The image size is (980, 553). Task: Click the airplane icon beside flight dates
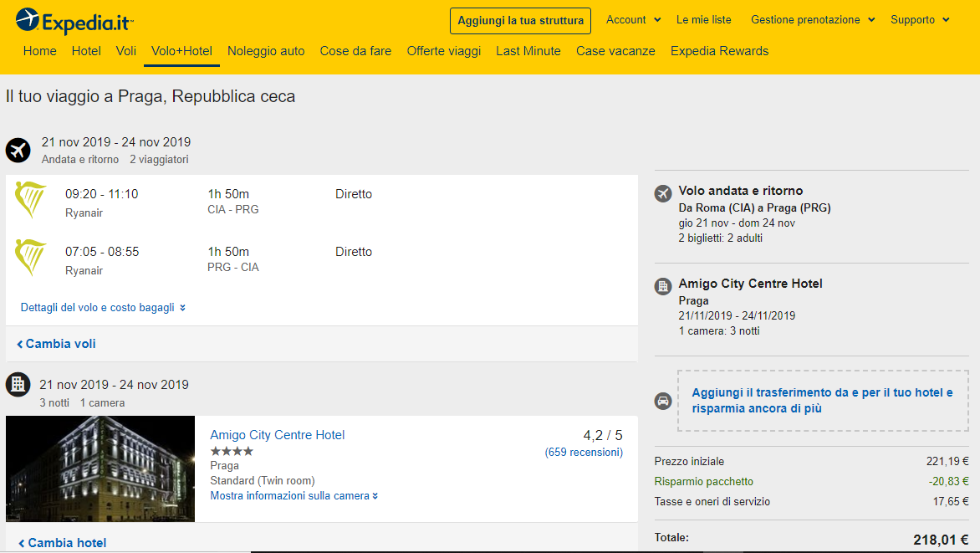[x=18, y=150]
